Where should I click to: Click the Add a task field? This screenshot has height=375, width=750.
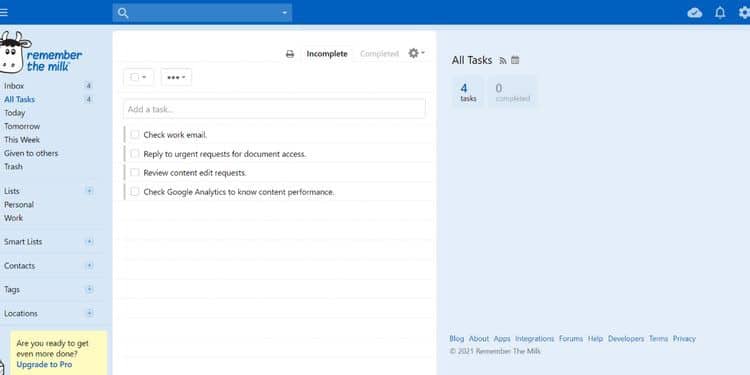(x=274, y=109)
